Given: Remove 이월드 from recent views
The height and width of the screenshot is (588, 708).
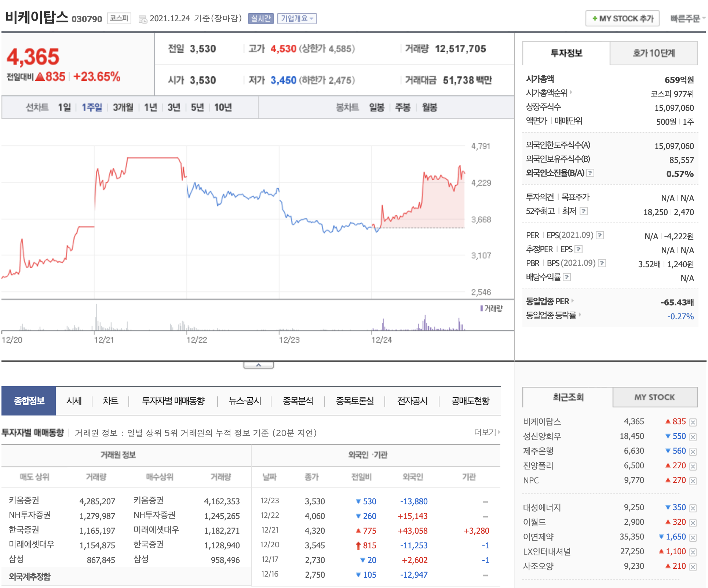Looking at the screenshot, I should pos(693,523).
